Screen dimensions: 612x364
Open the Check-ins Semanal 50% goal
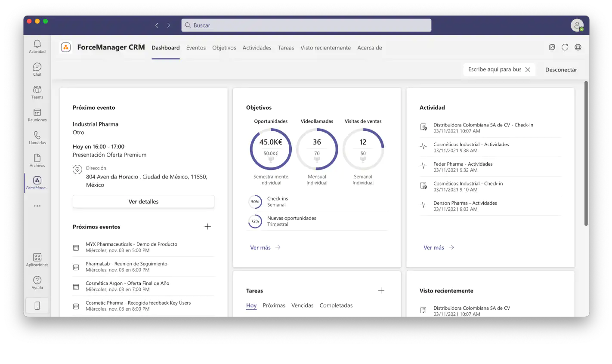317,201
